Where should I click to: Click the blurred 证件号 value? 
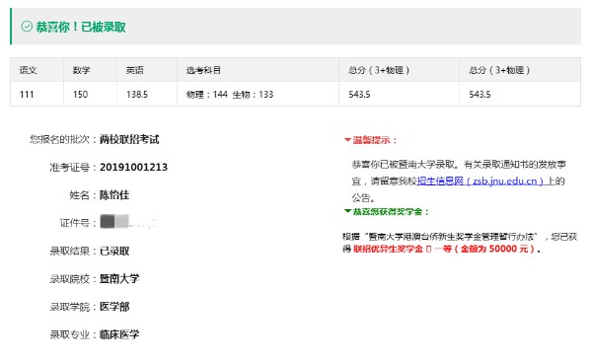tap(129, 222)
